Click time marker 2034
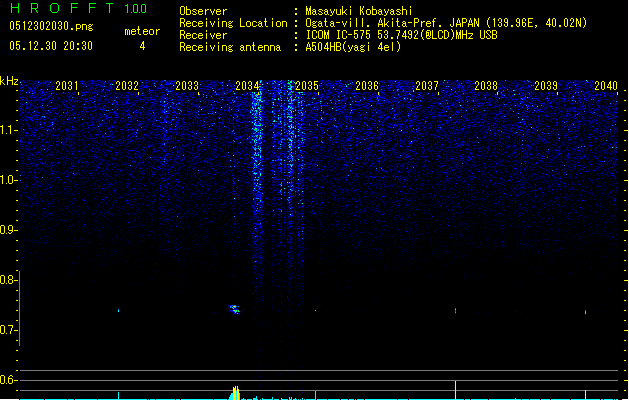 [x=247, y=85]
